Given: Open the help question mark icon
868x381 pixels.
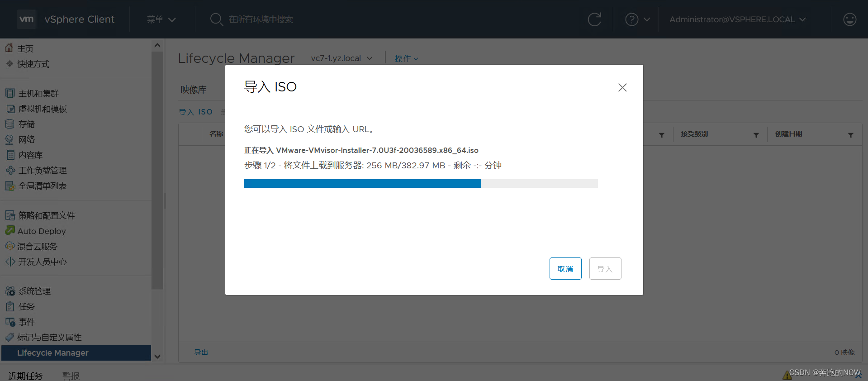Looking at the screenshot, I should point(631,19).
